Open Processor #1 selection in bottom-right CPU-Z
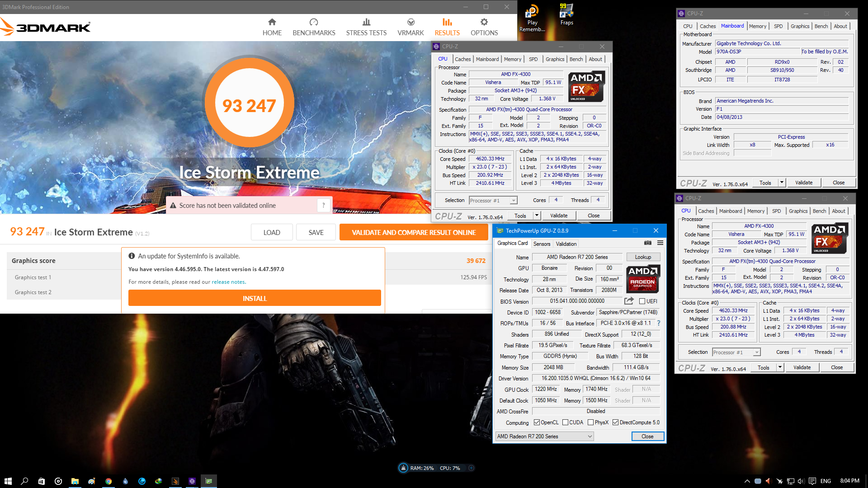868x488 pixels. tap(736, 352)
